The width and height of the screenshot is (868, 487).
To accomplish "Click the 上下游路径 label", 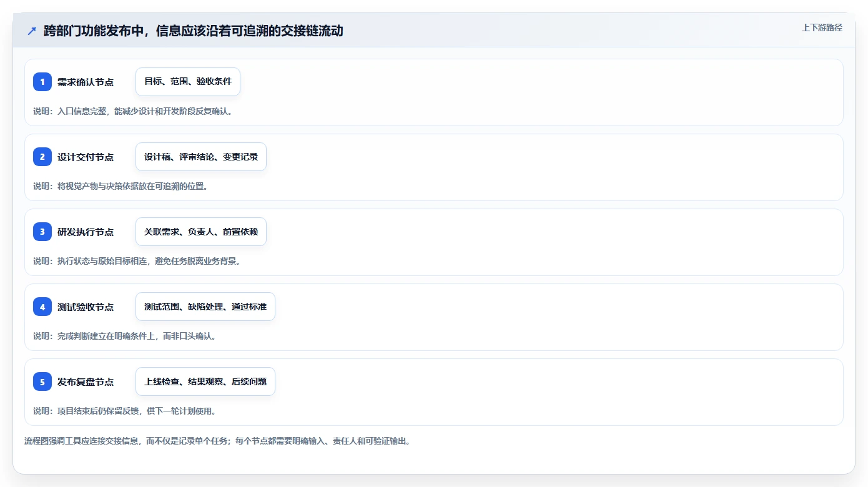I will click(822, 27).
